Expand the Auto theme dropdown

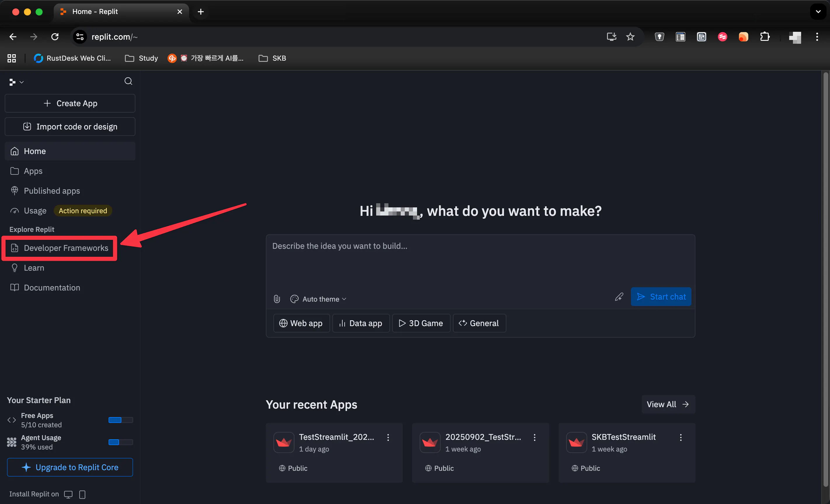318,299
